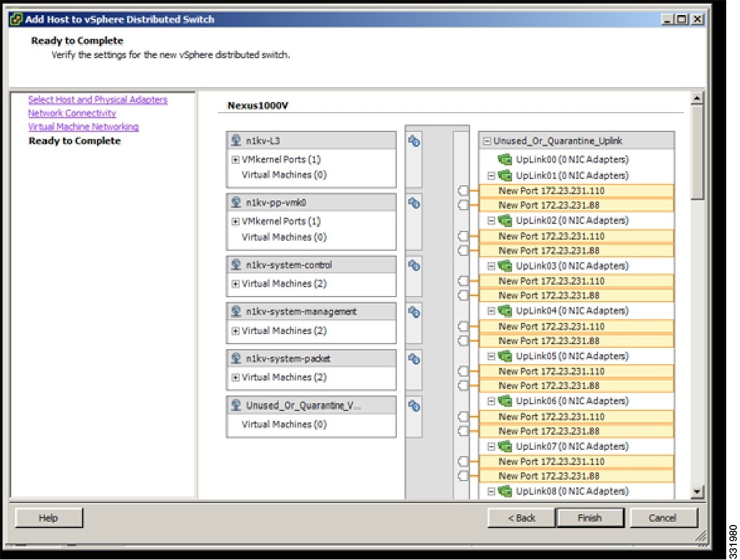Click the Back button
Image resolution: width=740 pixels, height=560 pixels.
(522, 517)
